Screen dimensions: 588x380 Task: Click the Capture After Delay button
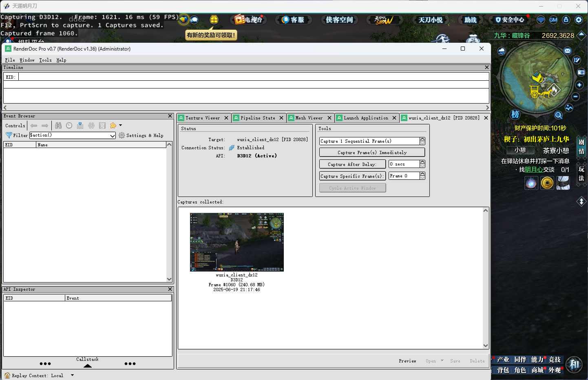click(x=352, y=164)
